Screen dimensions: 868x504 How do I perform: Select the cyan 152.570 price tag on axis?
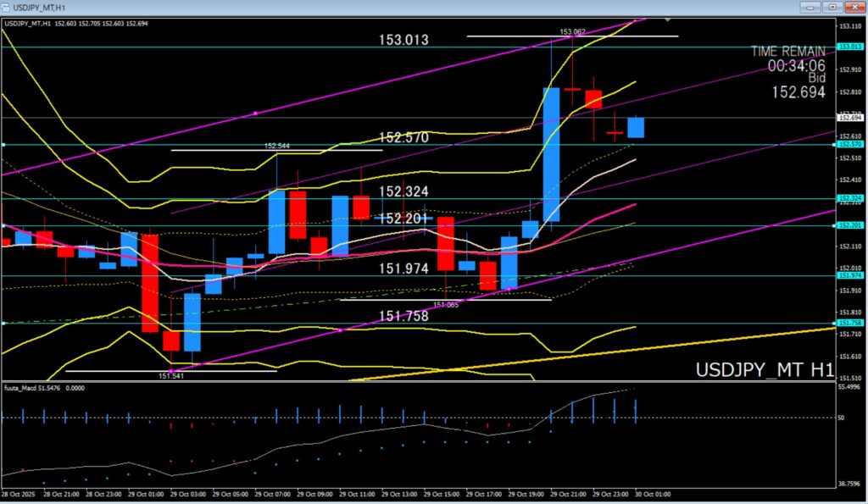(x=850, y=145)
